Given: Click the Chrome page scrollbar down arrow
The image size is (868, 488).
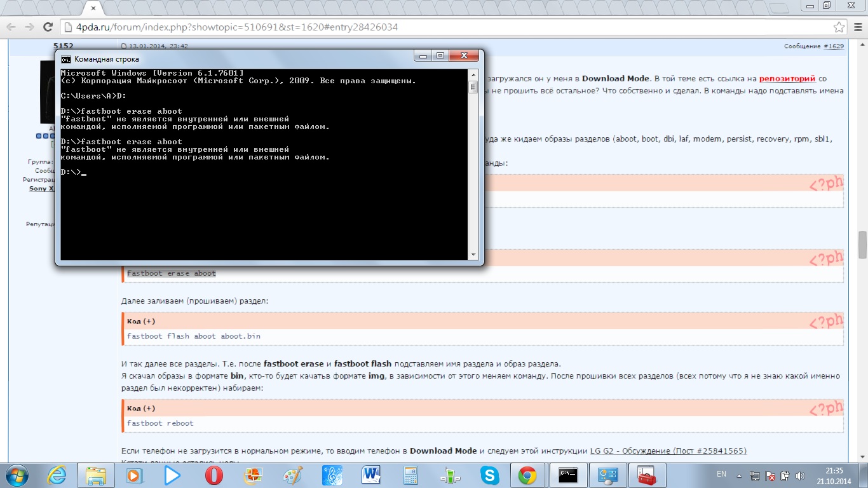Looking at the screenshot, I should pos(862,456).
